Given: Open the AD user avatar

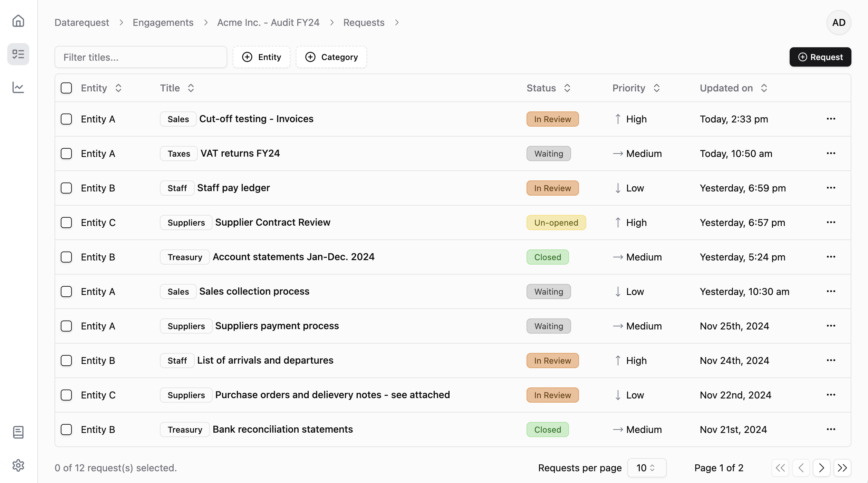Looking at the screenshot, I should (x=838, y=22).
